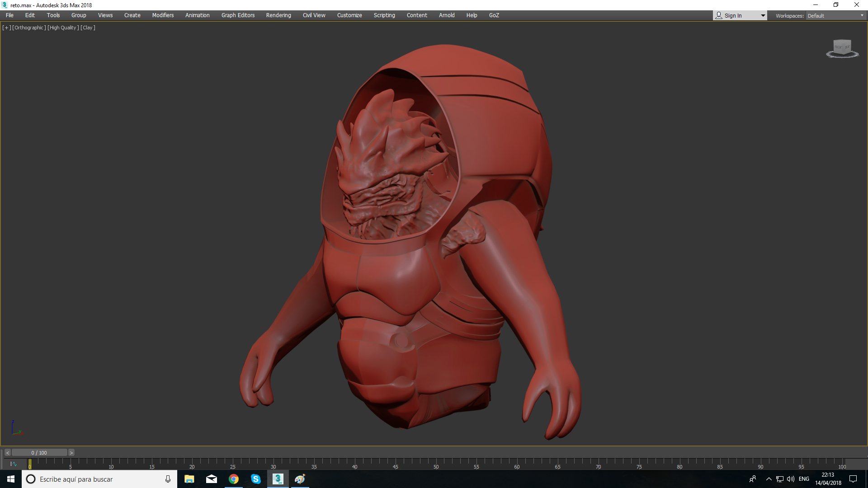This screenshot has width=868, height=488.
Task: Open the Clay shading viewport menu
Action: pyautogui.click(x=88, y=28)
